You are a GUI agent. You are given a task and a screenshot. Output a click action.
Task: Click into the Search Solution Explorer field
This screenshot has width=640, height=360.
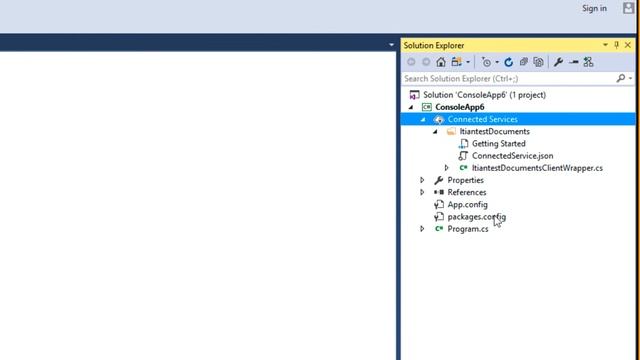[508, 78]
